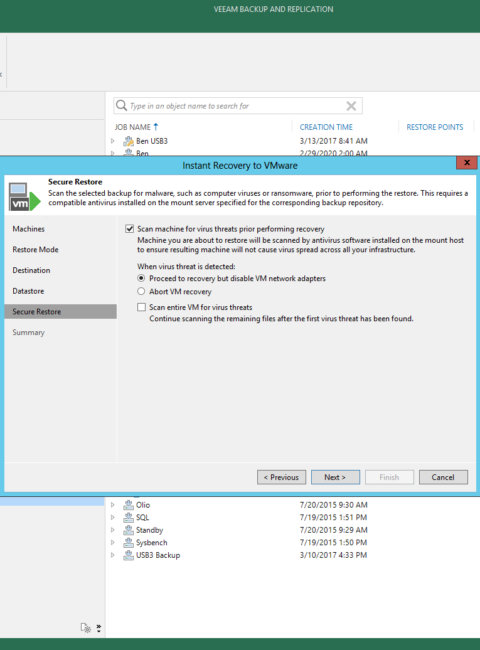Click the Standby backup job icon
Image resolution: width=480 pixels, height=650 pixels.
click(128, 530)
